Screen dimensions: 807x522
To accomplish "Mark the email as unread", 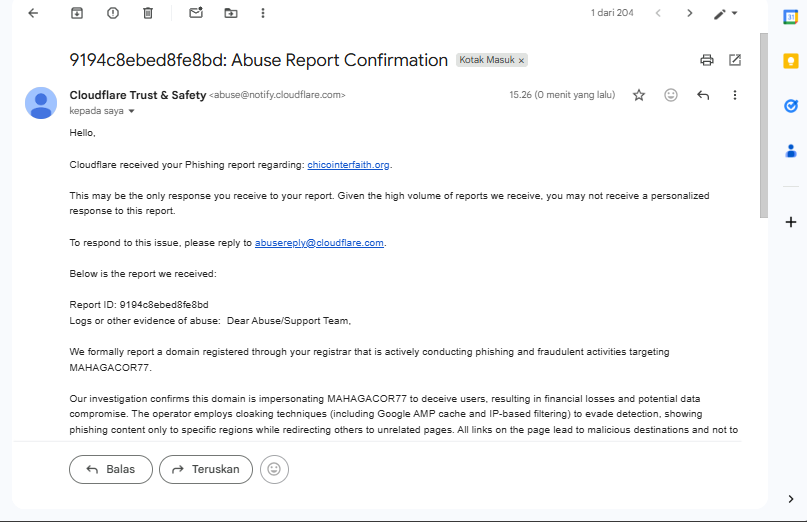I will [x=196, y=13].
